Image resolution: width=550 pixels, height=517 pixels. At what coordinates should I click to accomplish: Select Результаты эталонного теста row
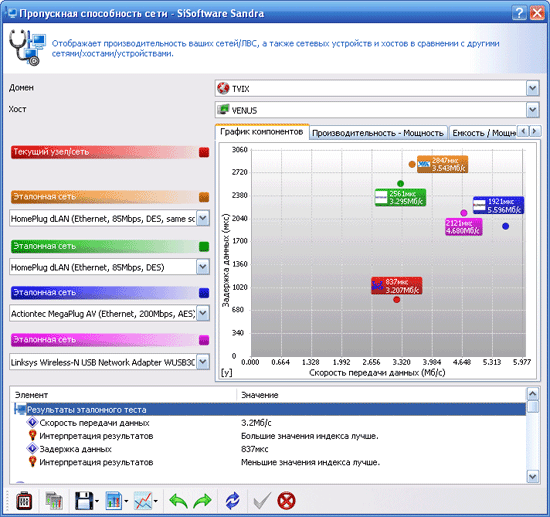(269, 409)
